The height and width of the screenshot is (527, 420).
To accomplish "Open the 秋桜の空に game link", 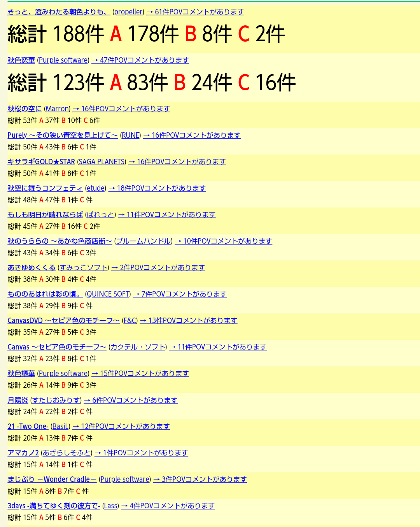I will [x=24, y=109].
